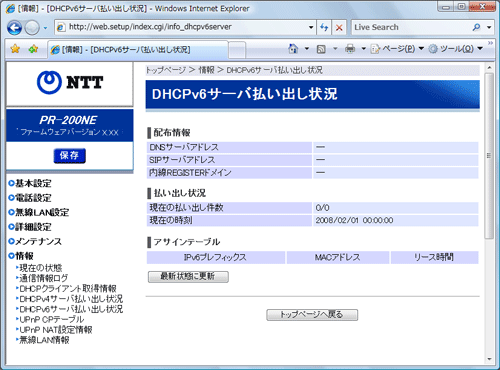Expand the Print options dropdown arrow
Viewport: 500px width, 370px height.
pyautogui.click(x=364, y=49)
